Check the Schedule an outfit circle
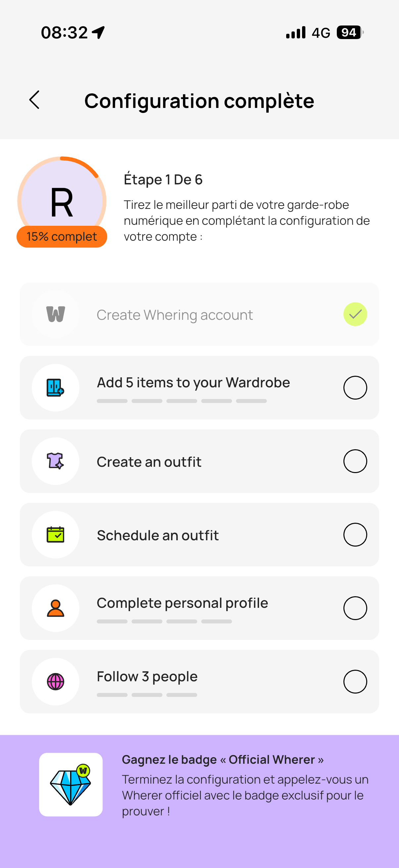399x868 pixels. [x=355, y=535]
